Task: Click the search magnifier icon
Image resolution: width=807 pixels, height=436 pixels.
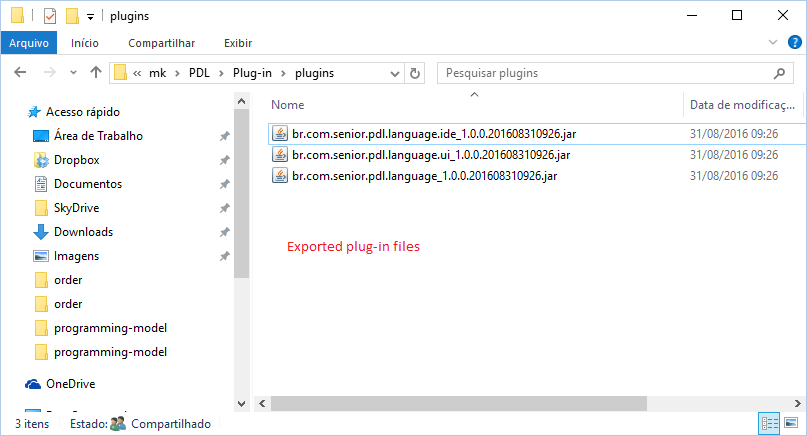Action: click(779, 73)
